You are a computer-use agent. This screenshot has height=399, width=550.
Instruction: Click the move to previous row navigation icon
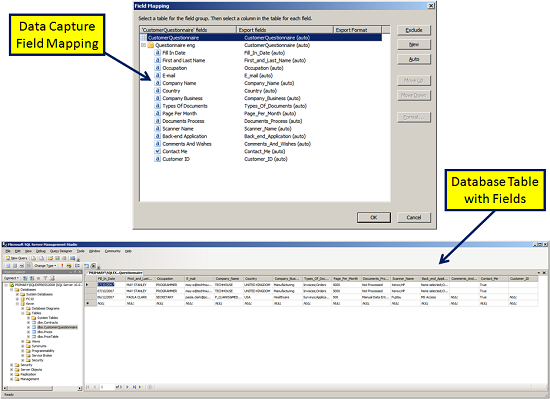(94, 387)
